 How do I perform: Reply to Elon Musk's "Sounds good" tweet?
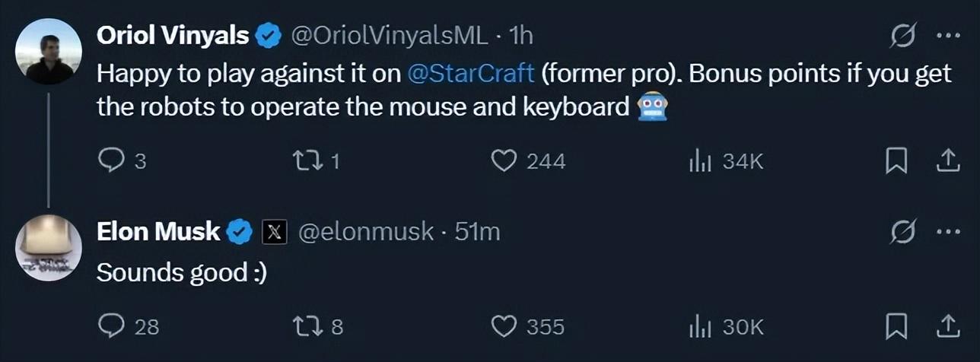113,326
